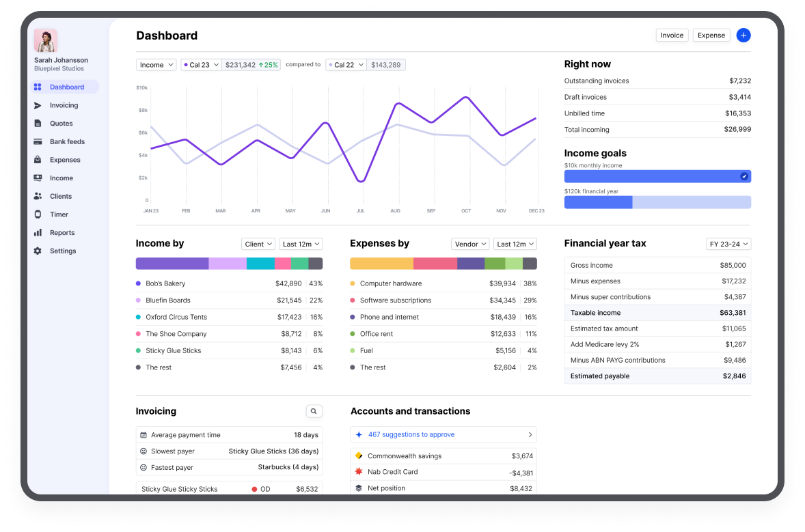Click the search icon in the Invoicing panel

point(314,411)
